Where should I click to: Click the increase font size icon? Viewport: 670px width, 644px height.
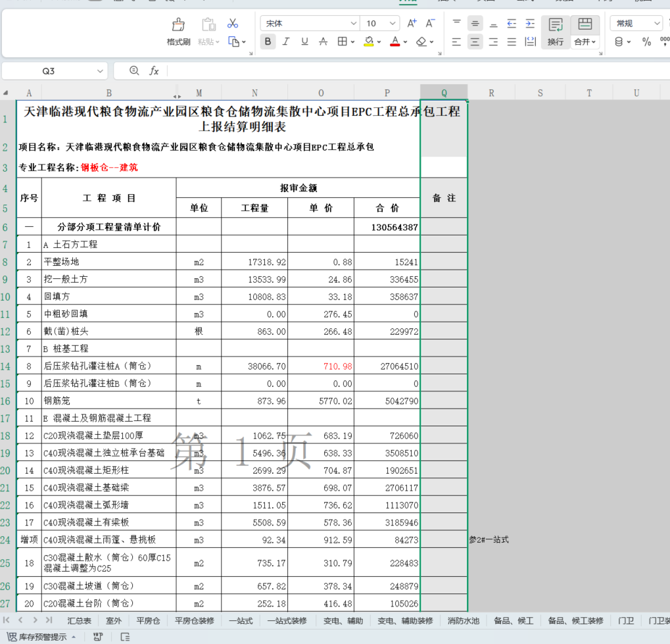click(410, 22)
